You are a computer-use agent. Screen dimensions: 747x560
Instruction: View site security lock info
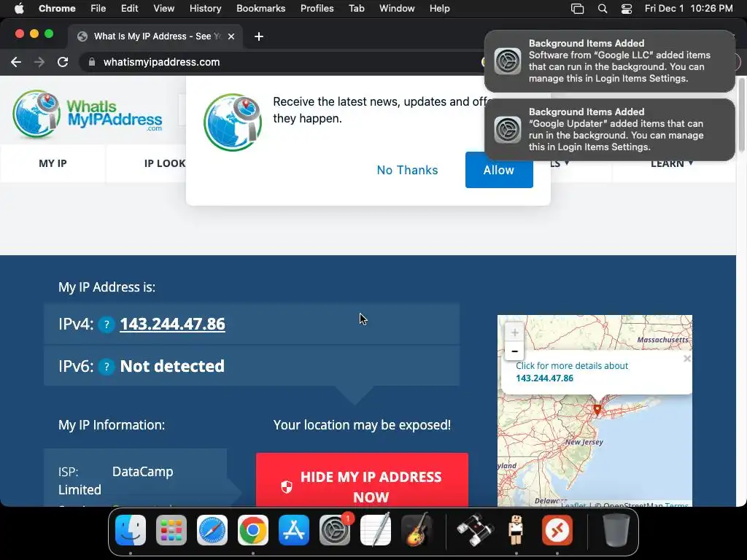pos(92,62)
